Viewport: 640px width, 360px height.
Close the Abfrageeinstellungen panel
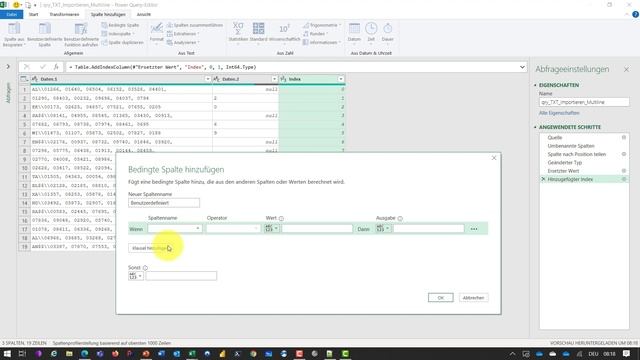(626, 70)
